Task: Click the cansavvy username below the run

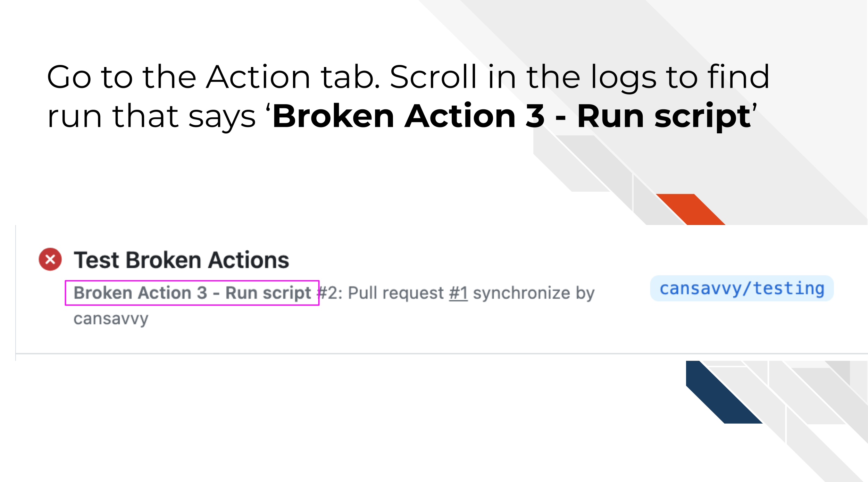Action: click(111, 319)
